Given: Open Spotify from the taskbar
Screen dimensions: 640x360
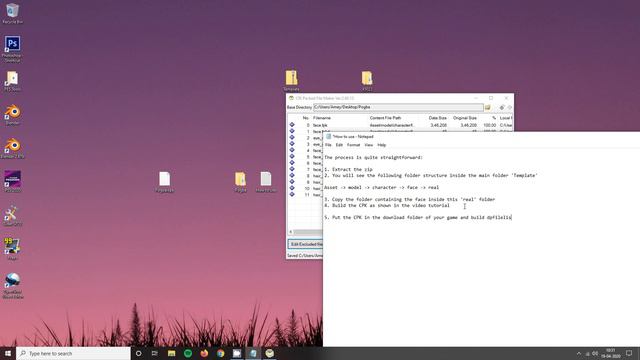Looking at the screenshot, I should coord(188,353).
